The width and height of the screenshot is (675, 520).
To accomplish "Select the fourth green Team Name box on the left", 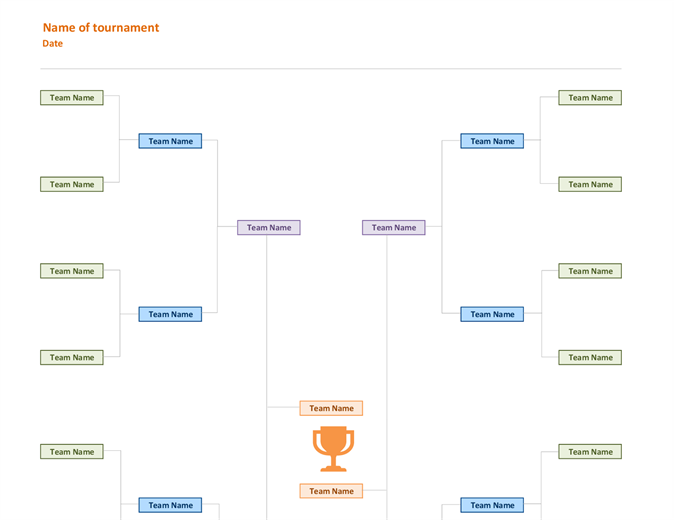I will coord(72,357).
